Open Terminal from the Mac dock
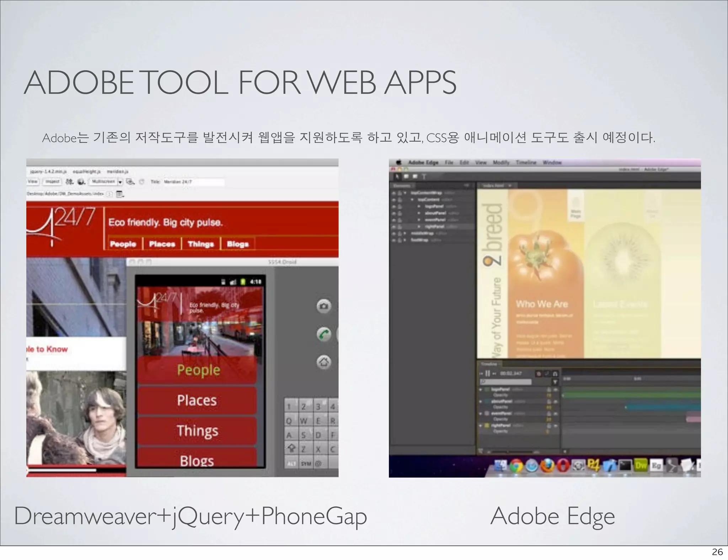 [625, 465]
